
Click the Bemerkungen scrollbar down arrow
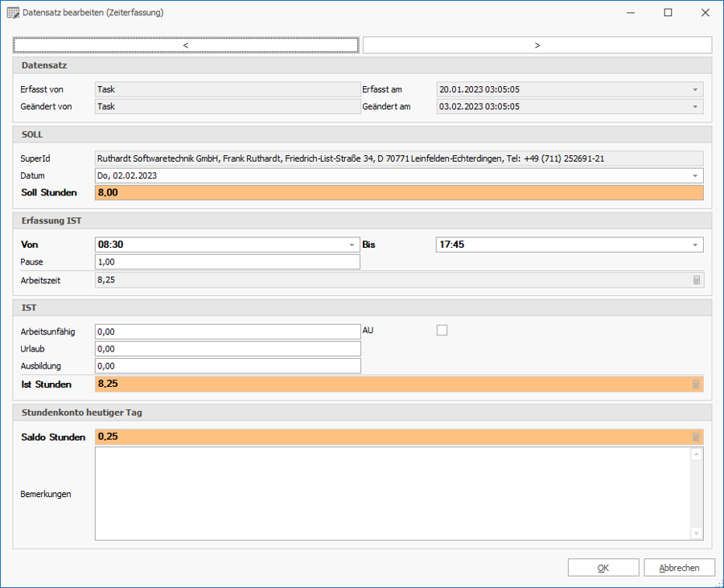click(697, 533)
